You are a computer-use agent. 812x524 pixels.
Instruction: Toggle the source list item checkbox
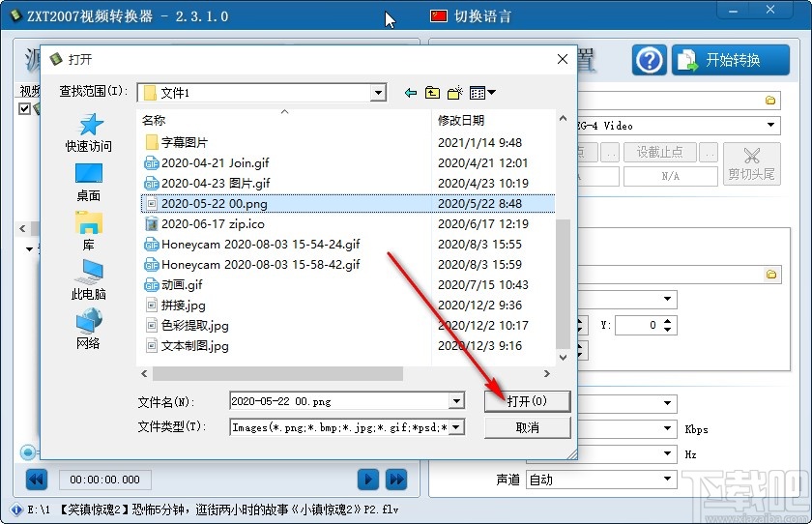tap(24, 108)
